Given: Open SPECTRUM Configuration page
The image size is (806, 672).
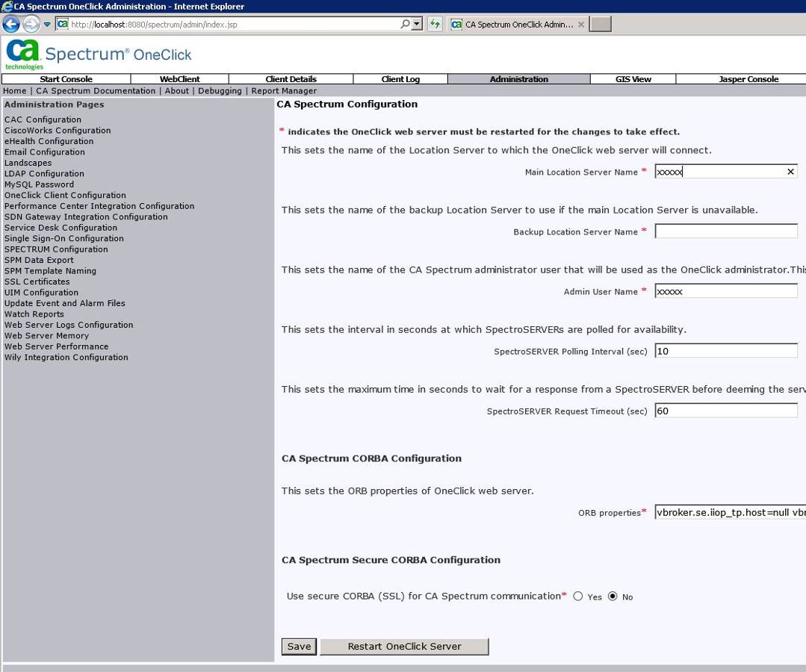Looking at the screenshot, I should (56, 249).
